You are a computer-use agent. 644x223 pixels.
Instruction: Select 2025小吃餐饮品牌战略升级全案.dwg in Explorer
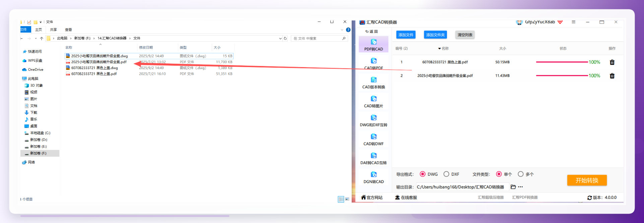99,56
